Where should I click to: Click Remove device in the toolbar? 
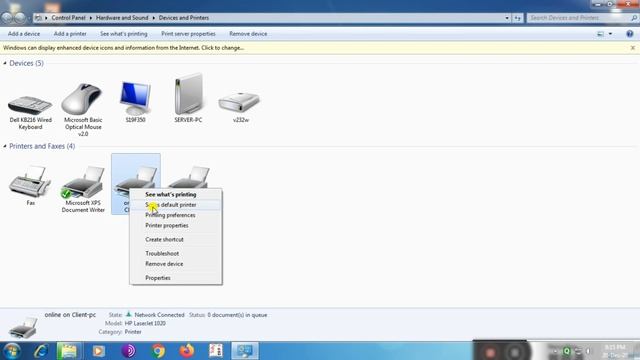[248, 34]
